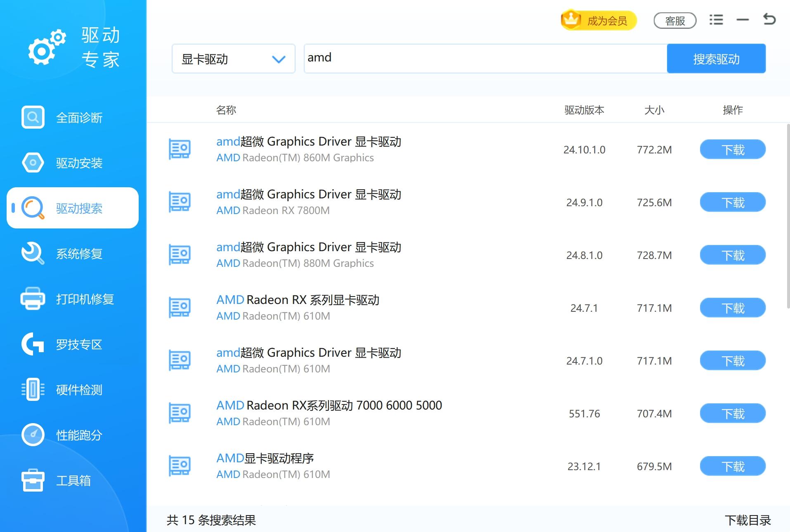Click the 725.6M size value
This screenshot has height=532, width=790.
coord(654,202)
